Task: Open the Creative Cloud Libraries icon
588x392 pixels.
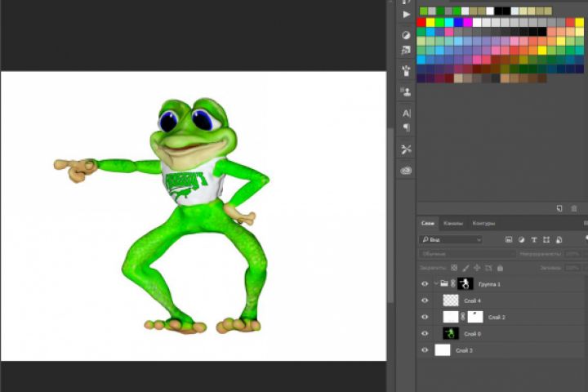Action: point(406,171)
